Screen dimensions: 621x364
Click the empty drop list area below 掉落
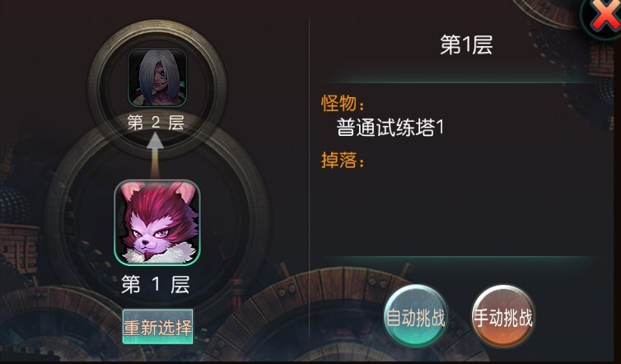(460, 212)
